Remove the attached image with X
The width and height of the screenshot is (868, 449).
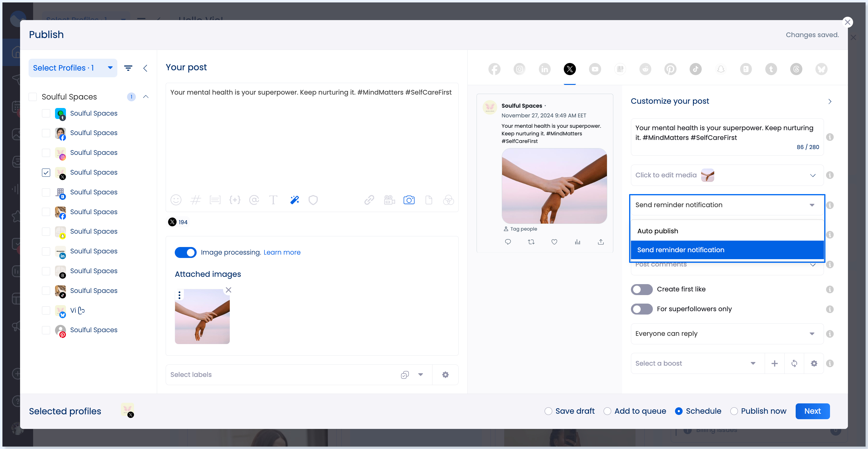229,290
